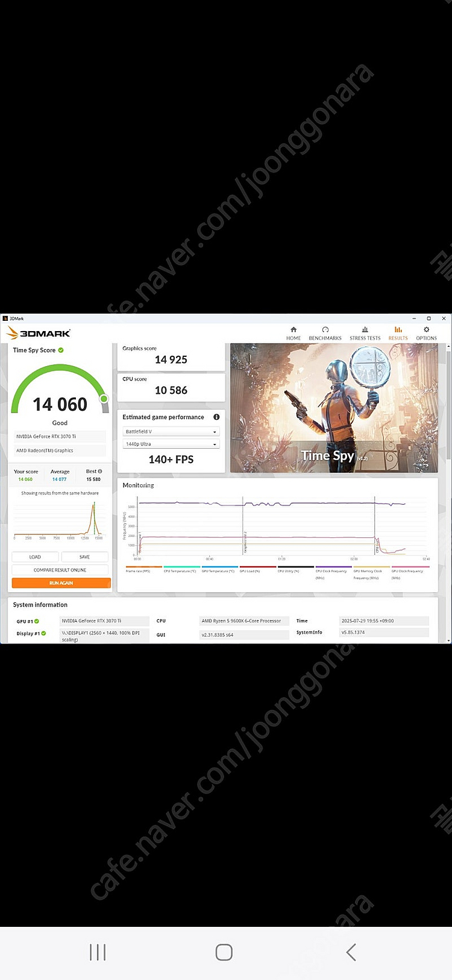Click SystemInfo version v5.85.1374
Screen dimensions: 452x980
384,633
